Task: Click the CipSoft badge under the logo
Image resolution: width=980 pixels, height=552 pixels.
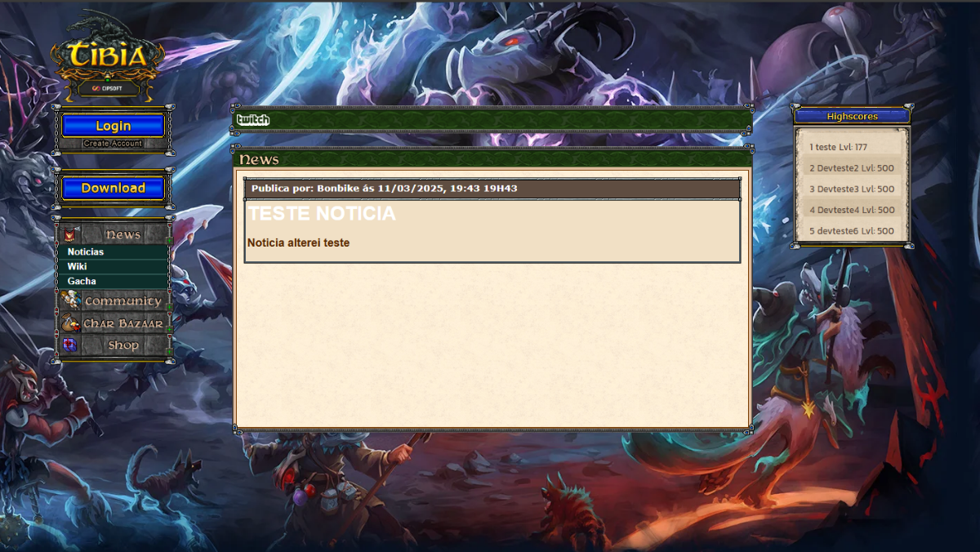Action: [x=107, y=88]
